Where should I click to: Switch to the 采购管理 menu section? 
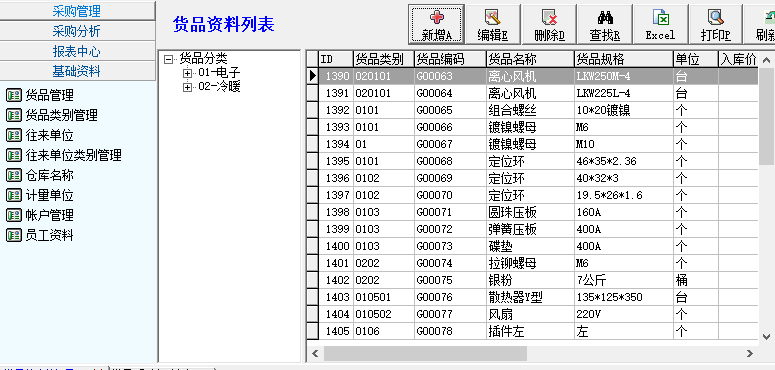(x=77, y=10)
